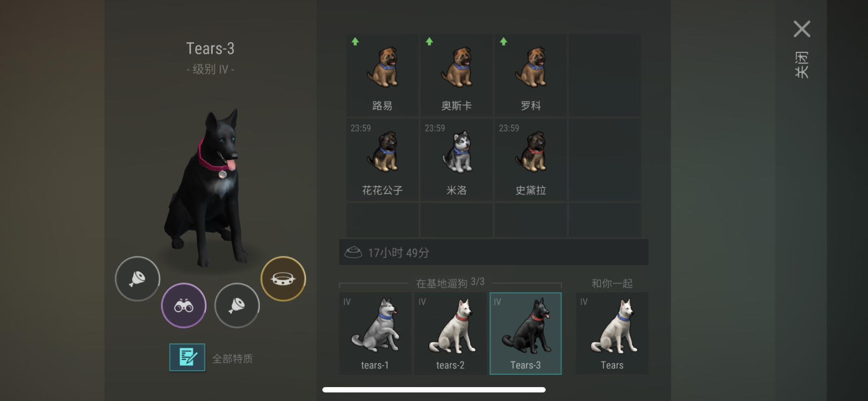Tap the golden spiked collar trait icon

[283, 279]
